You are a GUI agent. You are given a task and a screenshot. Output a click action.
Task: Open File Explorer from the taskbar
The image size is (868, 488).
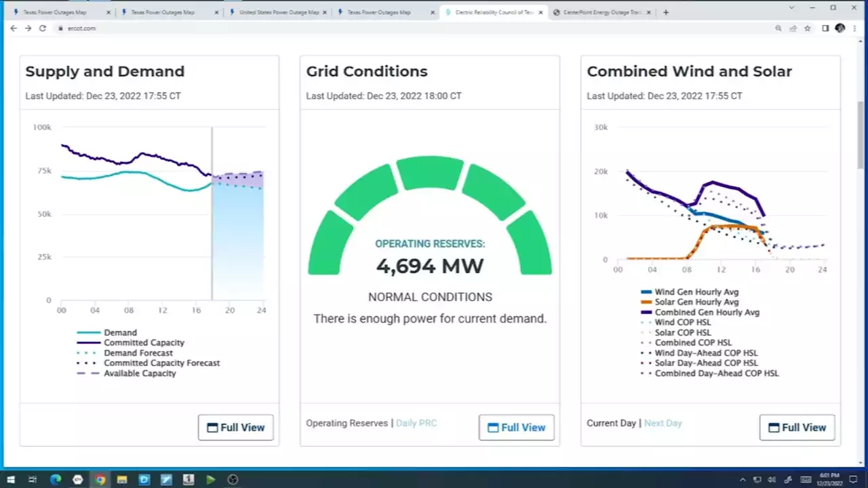pyautogui.click(x=122, y=480)
